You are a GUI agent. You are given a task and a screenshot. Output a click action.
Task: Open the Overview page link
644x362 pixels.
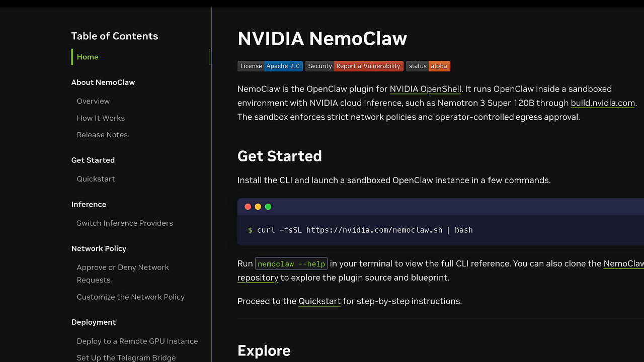(93, 101)
